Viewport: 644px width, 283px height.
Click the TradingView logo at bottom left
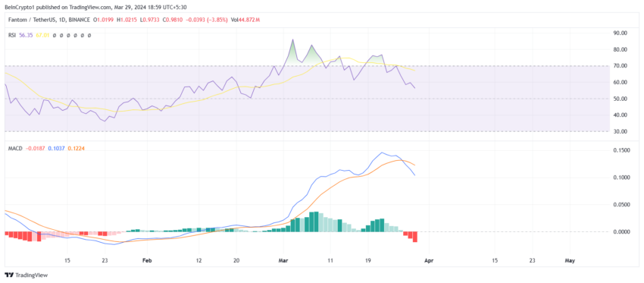click(26, 275)
